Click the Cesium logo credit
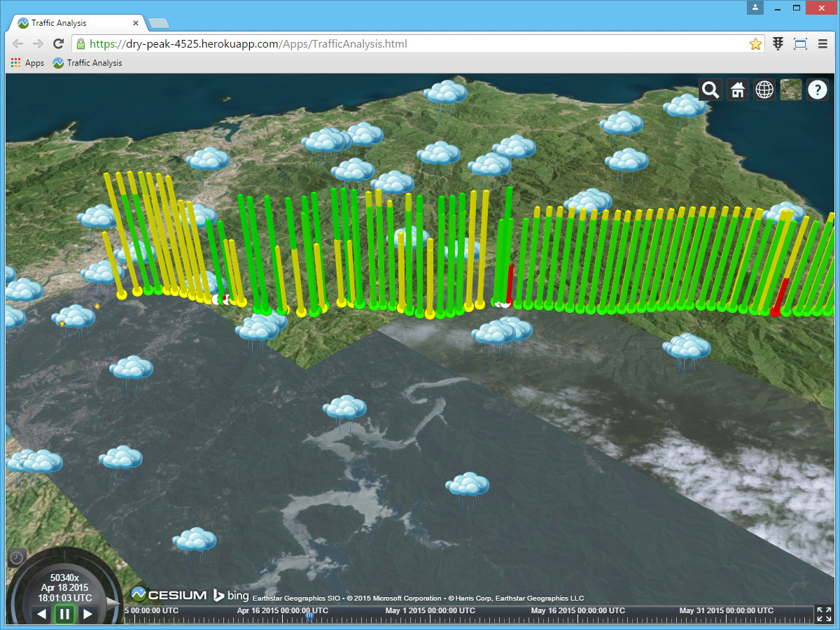Screen dimensions: 840x630 click(169, 595)
